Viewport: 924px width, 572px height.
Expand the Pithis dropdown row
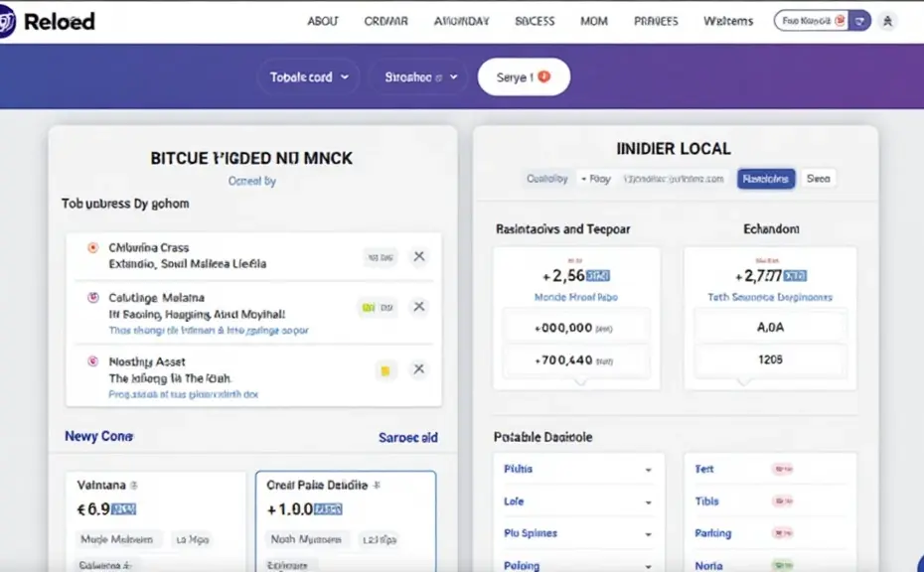pos(576,470)
